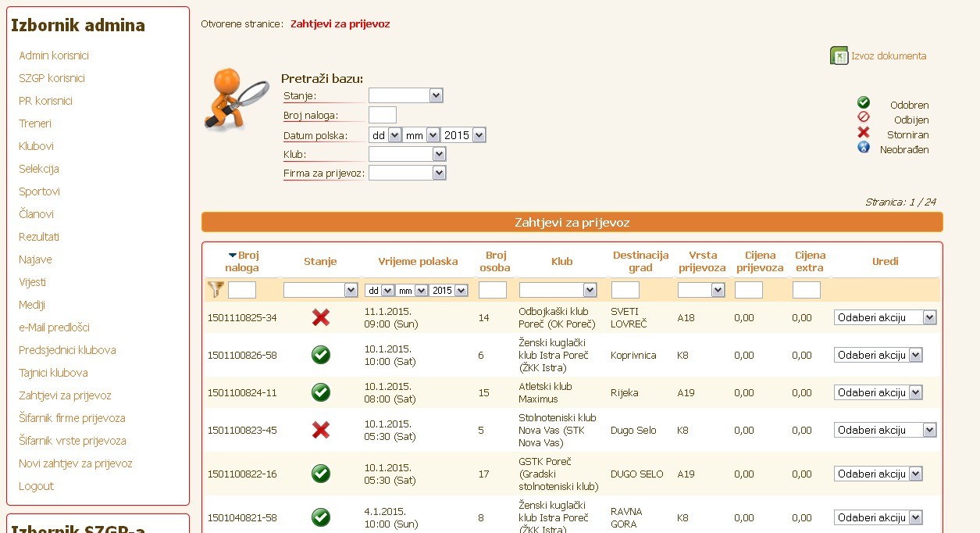Click Destinacija grad filter input
Screen dimensions: 980x533
pyautogui.click(x=625, y=290)
